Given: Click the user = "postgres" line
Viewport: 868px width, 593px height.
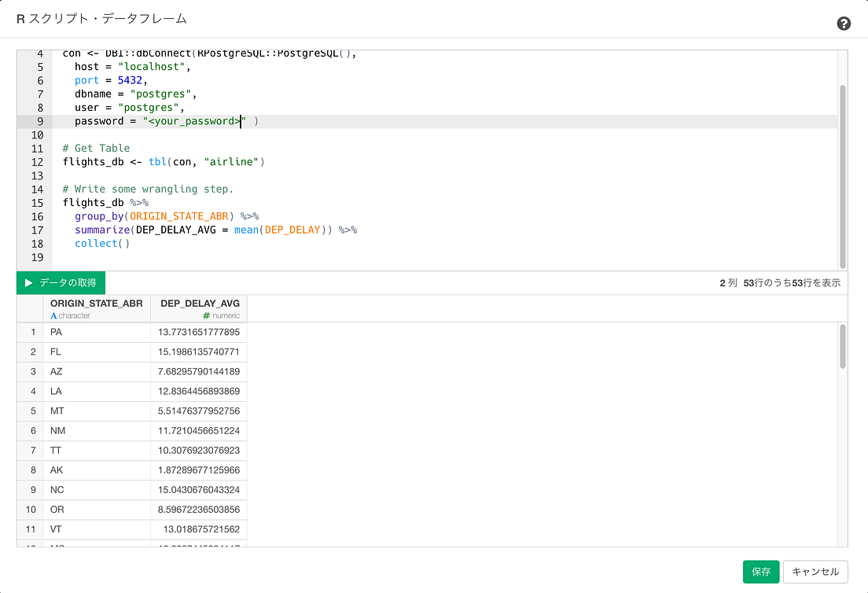Looking at the screenshot, I should [130, 108].
